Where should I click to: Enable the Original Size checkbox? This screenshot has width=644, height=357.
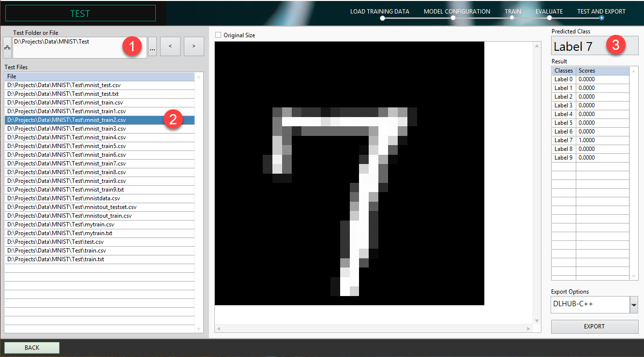[x=218, y=35]
